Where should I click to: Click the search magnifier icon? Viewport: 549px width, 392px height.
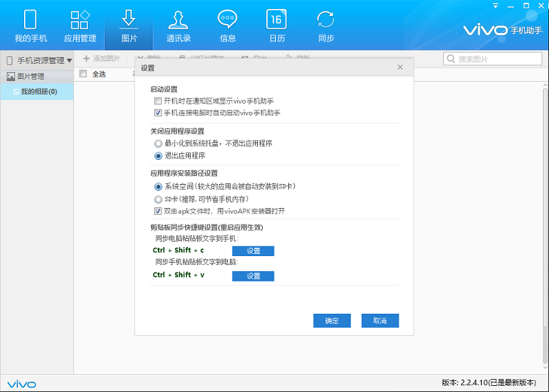pos(451,59)
